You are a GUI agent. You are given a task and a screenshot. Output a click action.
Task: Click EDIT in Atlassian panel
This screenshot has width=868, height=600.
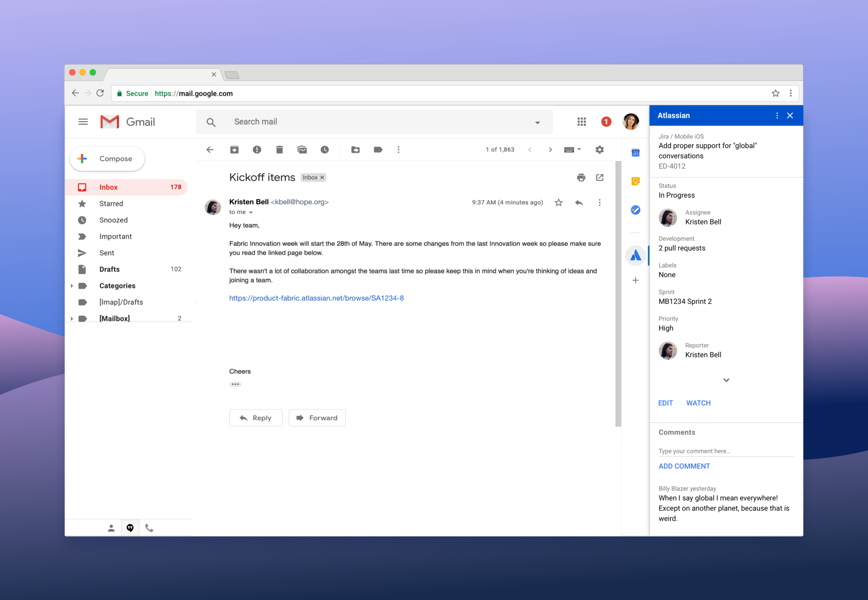(x=665, y=403)
